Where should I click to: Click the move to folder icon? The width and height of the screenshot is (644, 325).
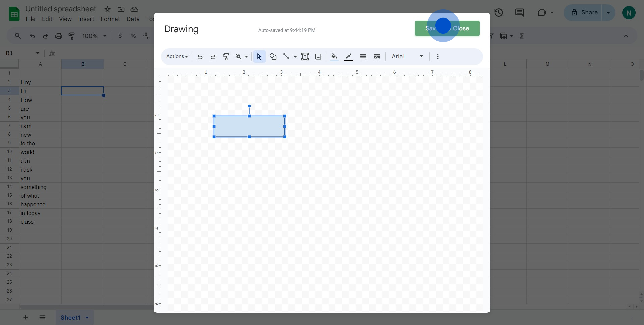click(121, 9)
